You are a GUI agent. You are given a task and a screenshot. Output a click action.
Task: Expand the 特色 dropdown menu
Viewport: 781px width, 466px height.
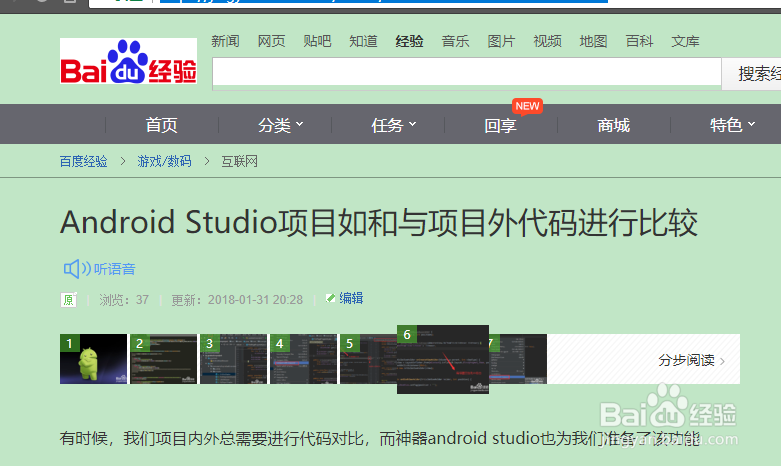pos(733,125)
